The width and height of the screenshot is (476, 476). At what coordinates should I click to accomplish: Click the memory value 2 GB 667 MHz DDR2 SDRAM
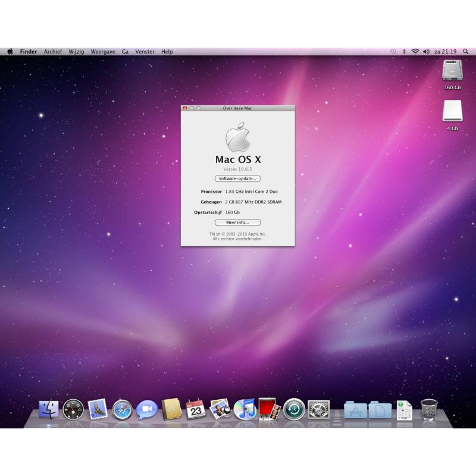pos(253,202)
